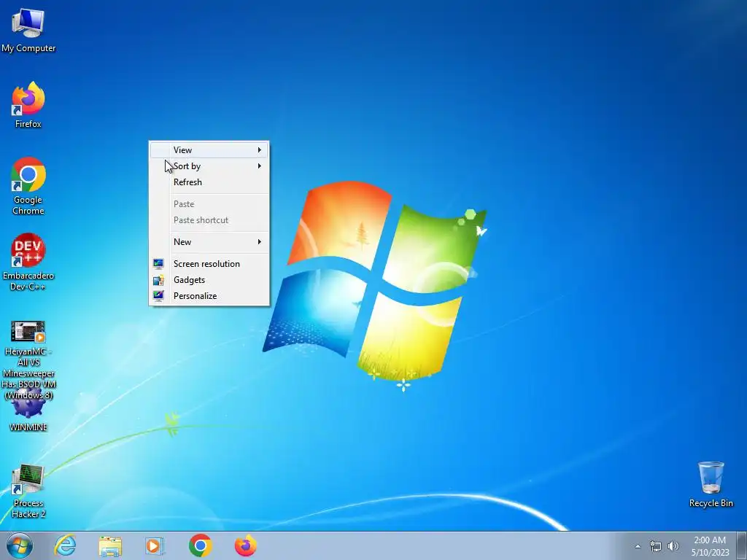747x560 pixels.
Task: Select the Recycle Bin icon
Action: [711, 484]
